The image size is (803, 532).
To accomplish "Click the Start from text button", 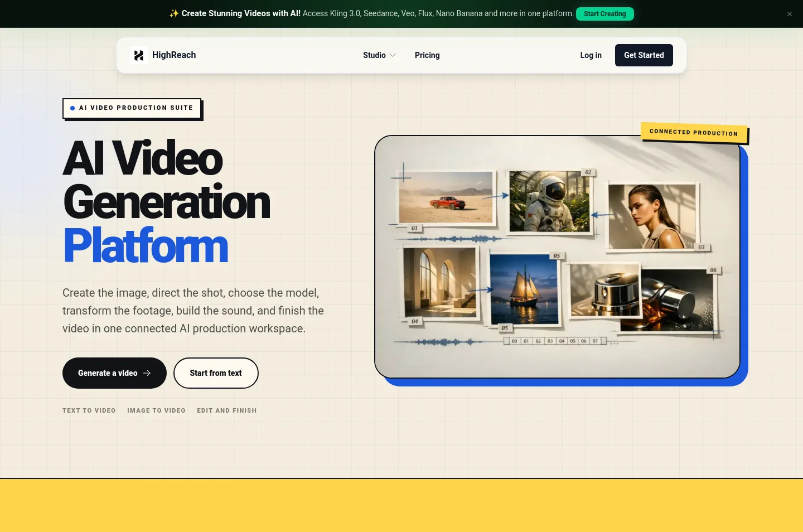I will [216, 373].
